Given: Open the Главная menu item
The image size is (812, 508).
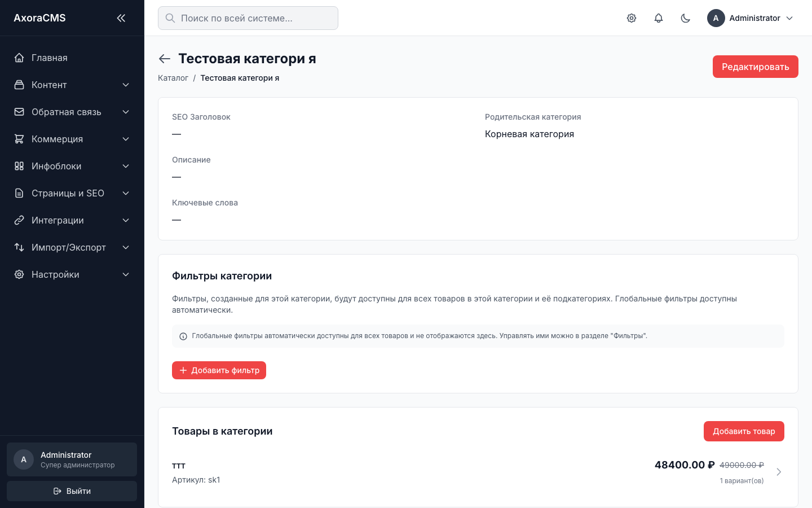Looking at the screenshot, I should pos(72,58).
